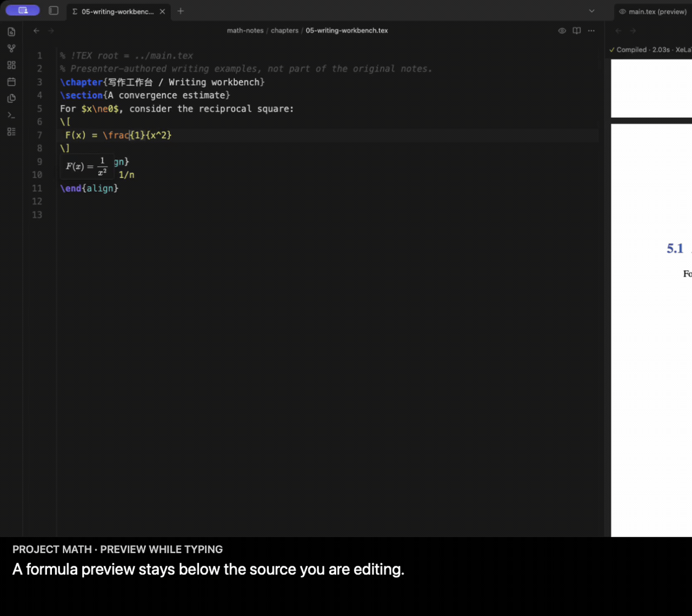Go forward in the preview pane
692x616 pixels.
[633, 31]
